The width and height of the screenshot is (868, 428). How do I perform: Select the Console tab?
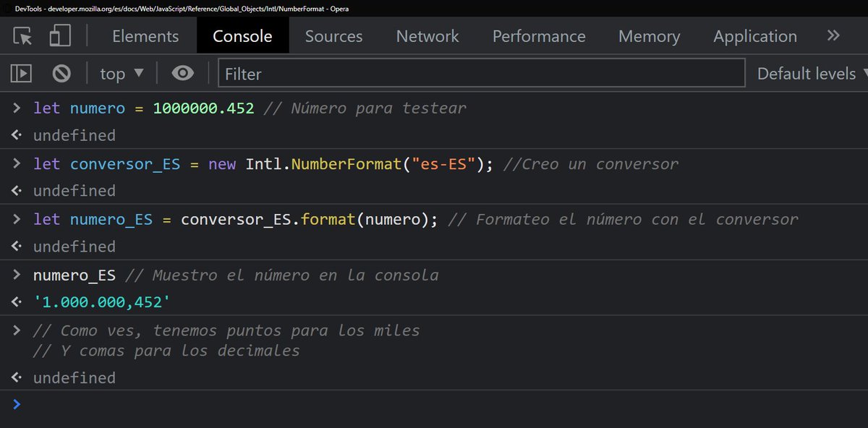(242, 36)
